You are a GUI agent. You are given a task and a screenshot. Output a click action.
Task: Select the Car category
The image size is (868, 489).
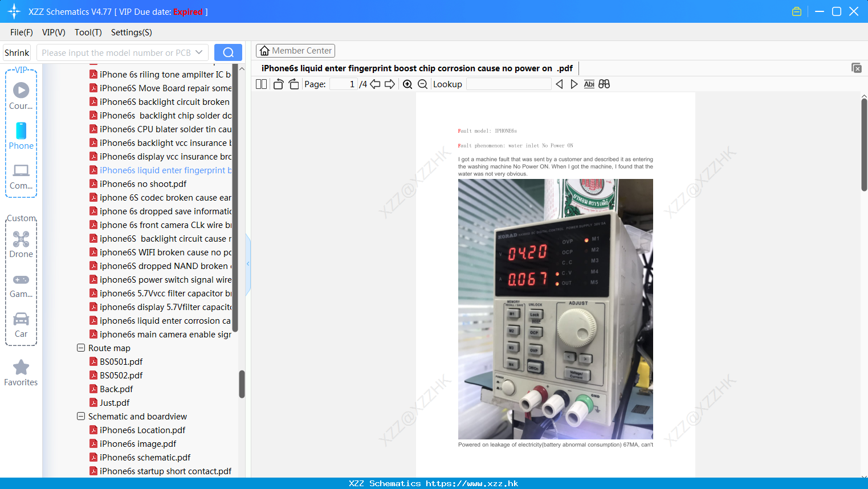pos(21,325)
